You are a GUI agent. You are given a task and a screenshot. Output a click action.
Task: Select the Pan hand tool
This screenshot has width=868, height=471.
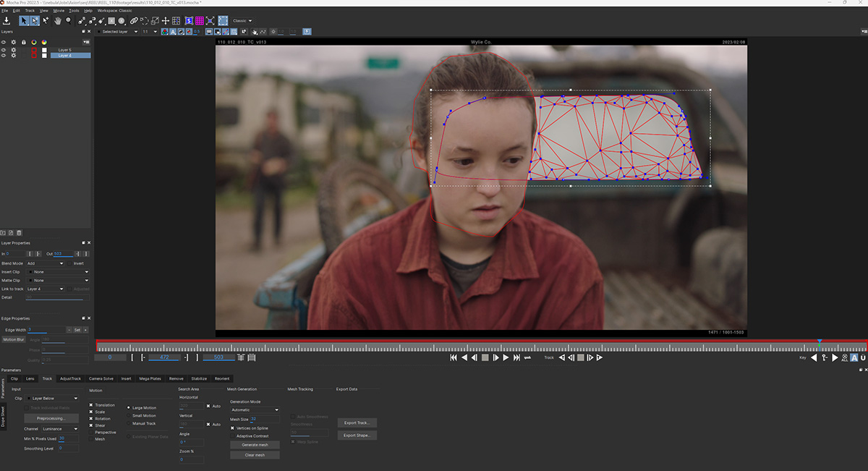[x=57, y=21]
